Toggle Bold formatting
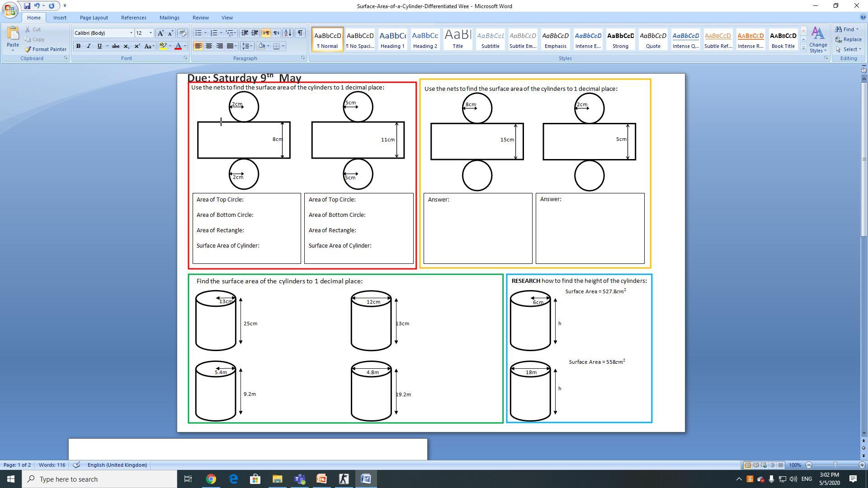The width and height of the screenshot is (868, 488). [78, 46]
